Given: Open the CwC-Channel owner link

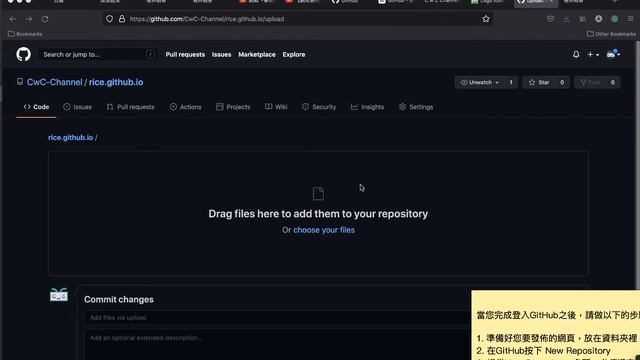Looking at the screenshot, I should point(54,82).
